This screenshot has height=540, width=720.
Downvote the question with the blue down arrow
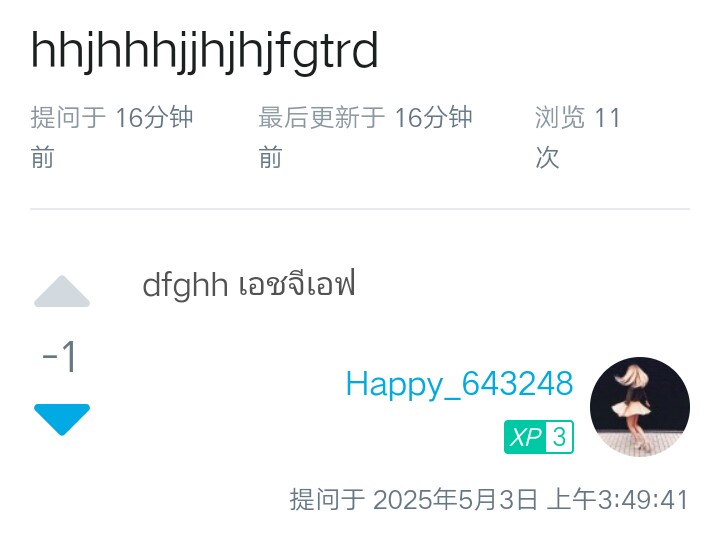pos(62,420)
